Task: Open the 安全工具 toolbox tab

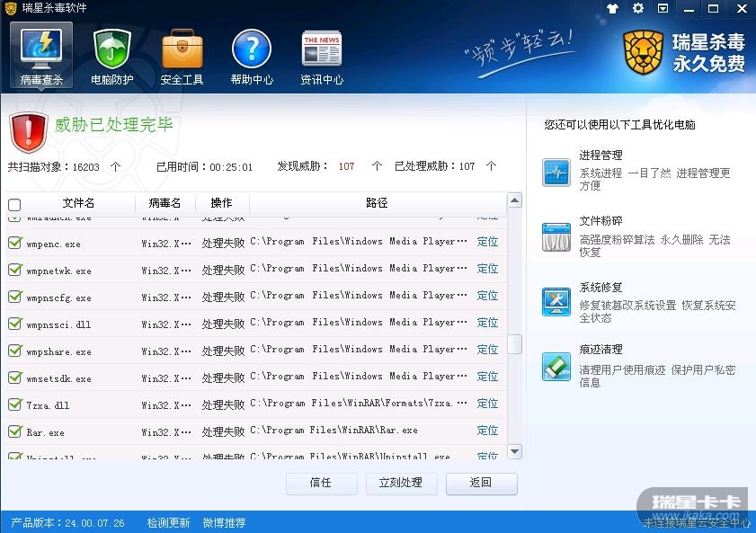Action: [x=182, y=57]
